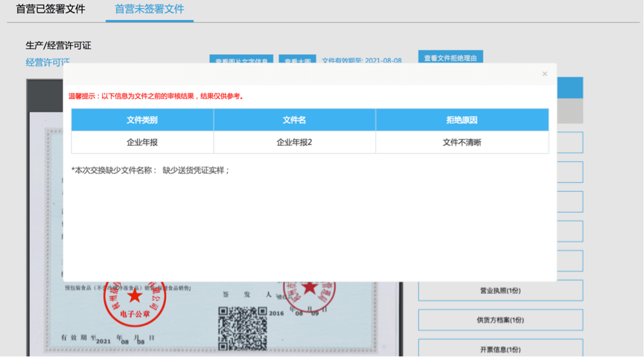Click the 生产/经营许可证 section heading
This screenshot has height=357, width=644.
[58, 45]
